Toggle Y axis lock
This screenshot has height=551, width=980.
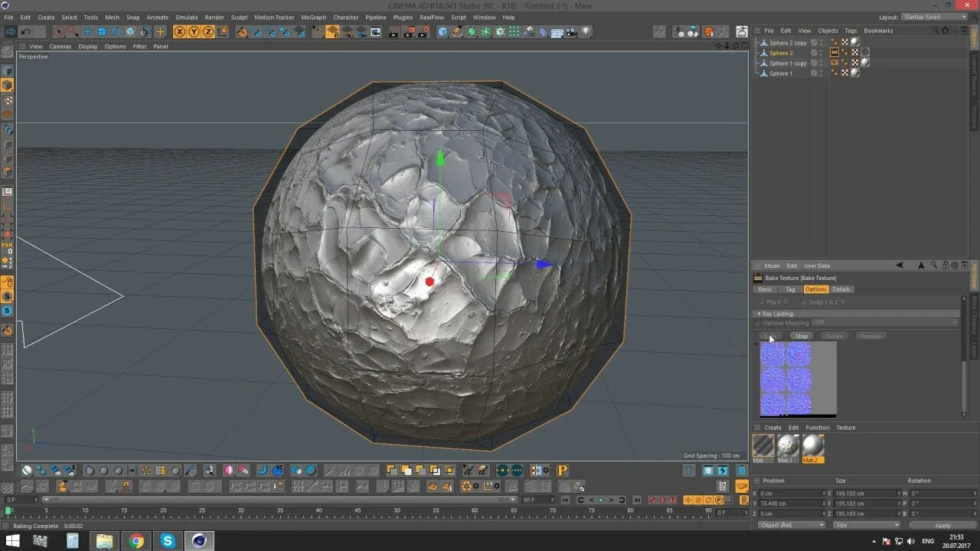194,31
